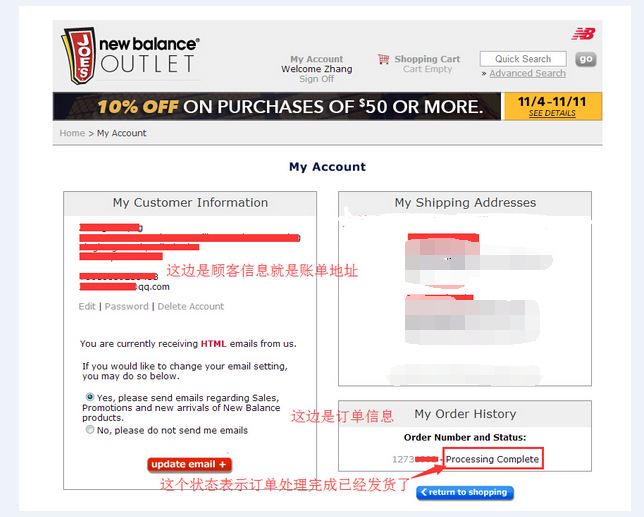
Task: Click the Cart Empty text
Action: (x=427, y=69)
